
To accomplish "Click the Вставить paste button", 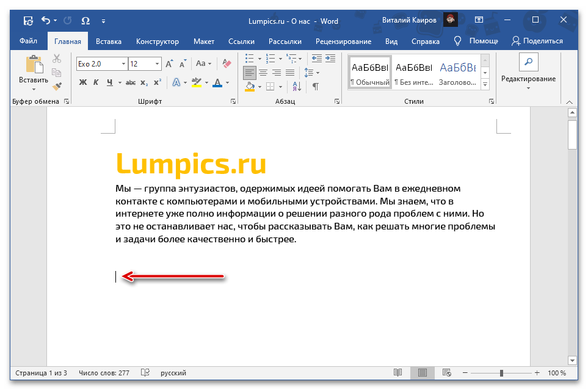I will coord(34,72).
